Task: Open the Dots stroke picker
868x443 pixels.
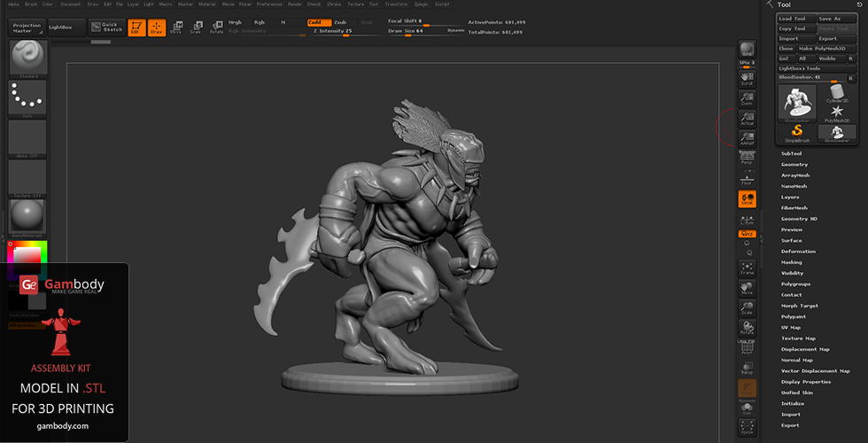Action: point(28,99)
